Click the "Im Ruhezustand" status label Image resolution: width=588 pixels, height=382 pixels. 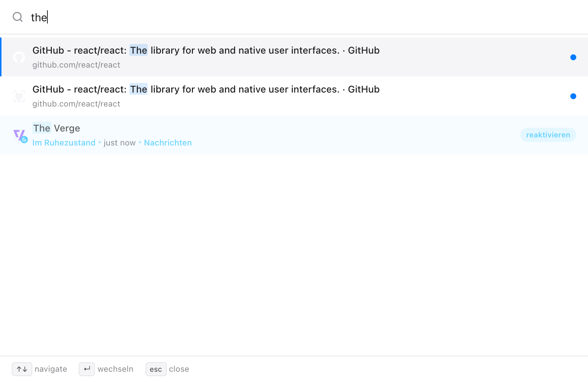64,143
